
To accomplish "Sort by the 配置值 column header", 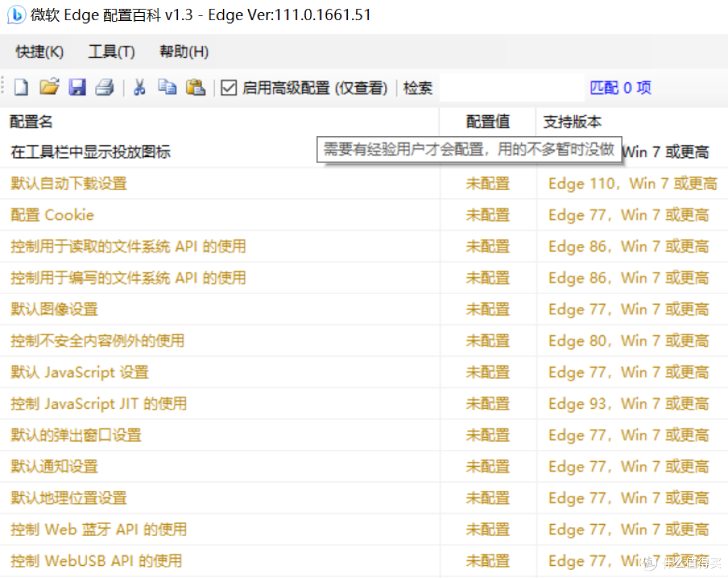I will tap(487, 121).
